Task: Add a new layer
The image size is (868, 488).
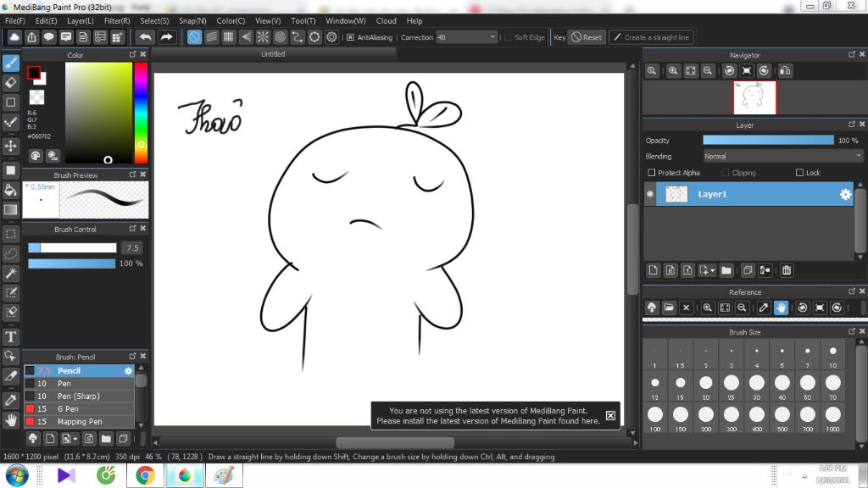Action: 654,270
